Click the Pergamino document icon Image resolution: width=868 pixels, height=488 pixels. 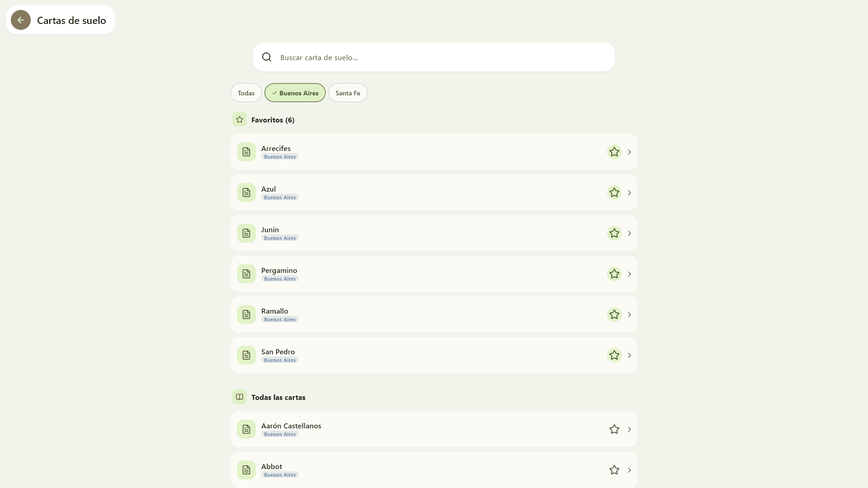(x=246, y=274)
